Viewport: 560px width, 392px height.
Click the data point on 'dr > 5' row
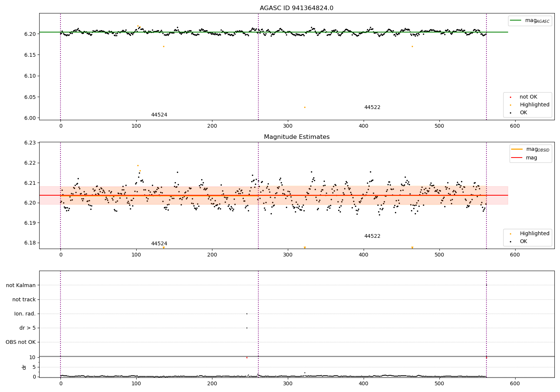pos(247,328)
